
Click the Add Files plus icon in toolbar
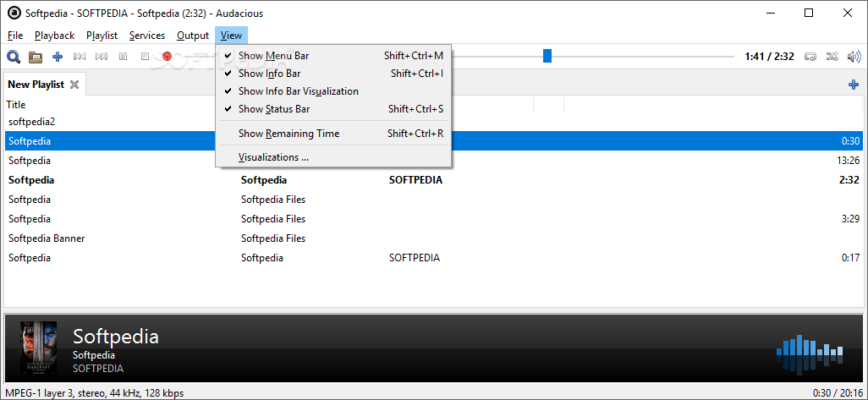coord(58,57)
